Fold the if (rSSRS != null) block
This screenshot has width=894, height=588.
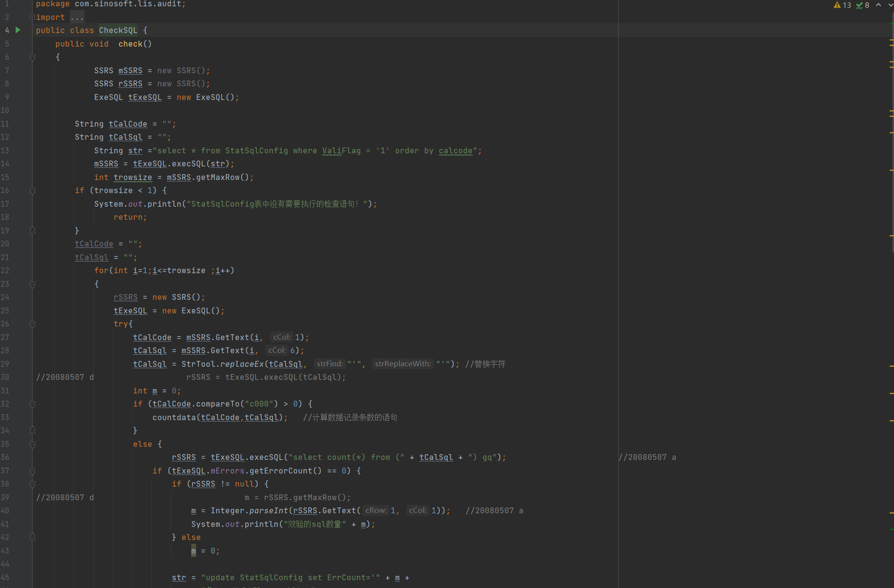33,484
